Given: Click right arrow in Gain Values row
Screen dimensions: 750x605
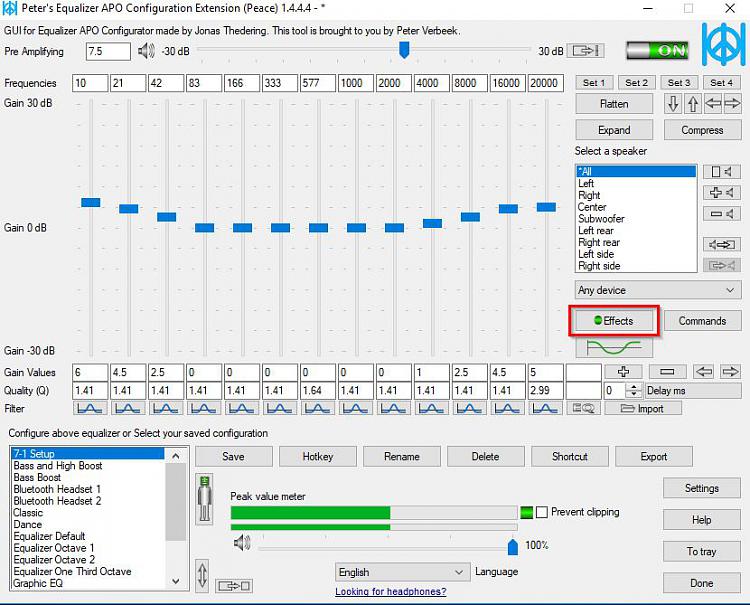Looking at the screenshot, I should 730,372.
